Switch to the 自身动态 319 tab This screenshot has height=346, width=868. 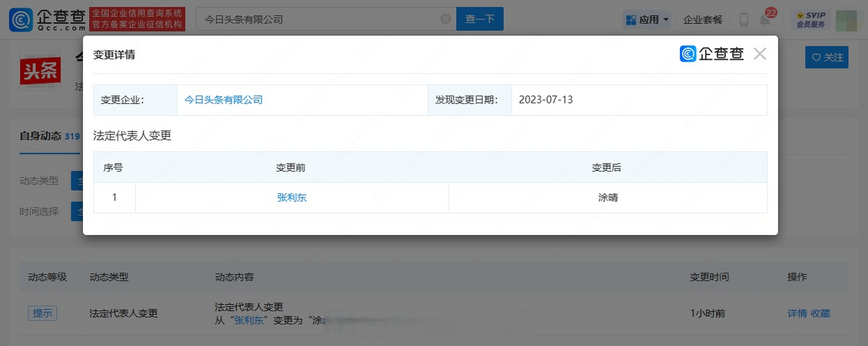point(49,136)
